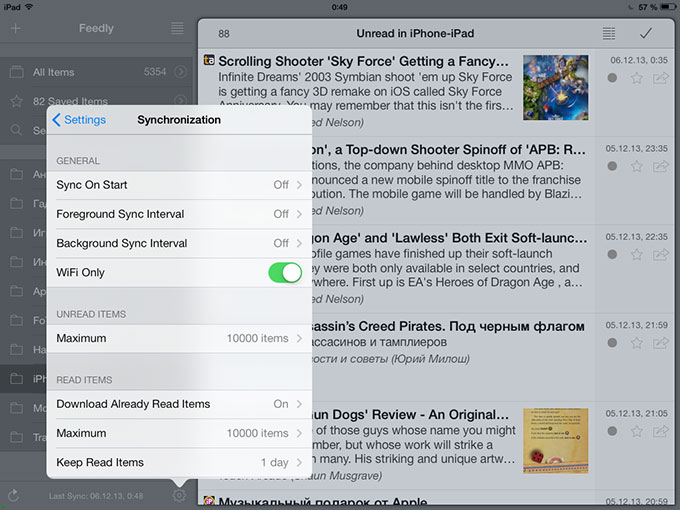Open Background Sync Interval options
Viewport: 680px width, 510px height.
[179, 243]
